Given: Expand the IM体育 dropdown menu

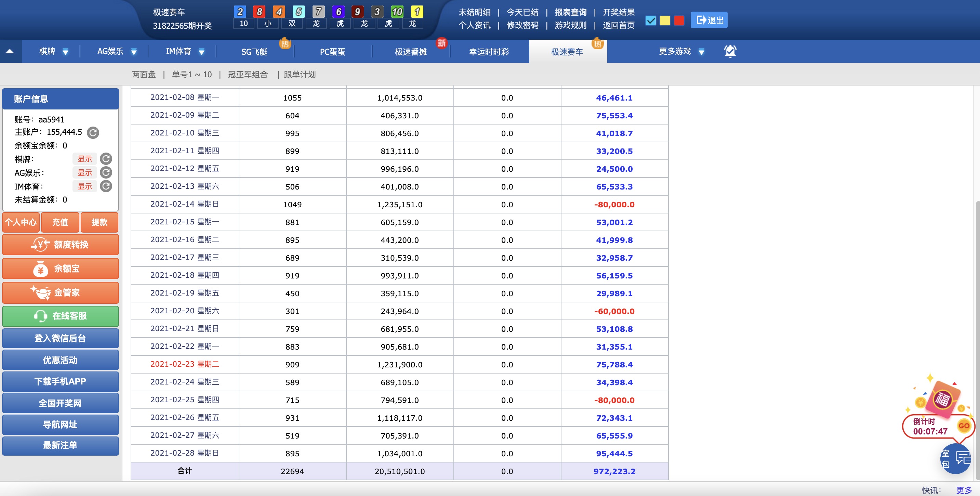Looking at the screenshot, I should (x=202, y=52).
